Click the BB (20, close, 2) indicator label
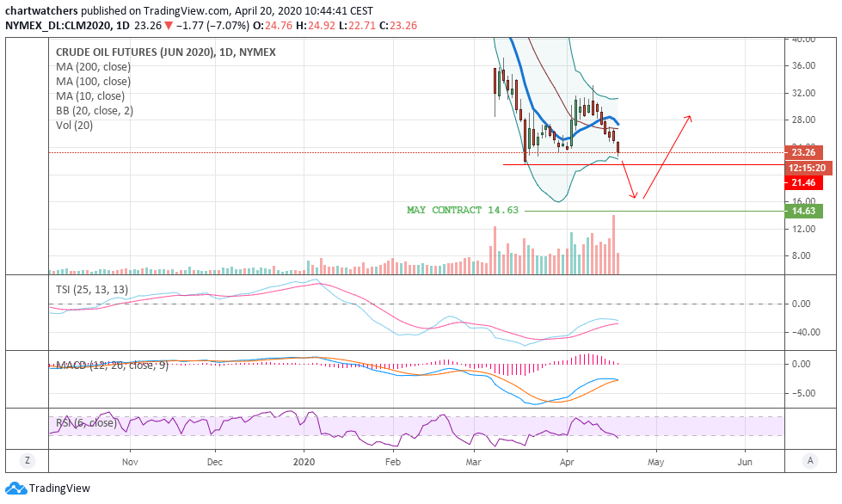Image resolution: width=842 pixels, height=504 pixels. point(95,111)
